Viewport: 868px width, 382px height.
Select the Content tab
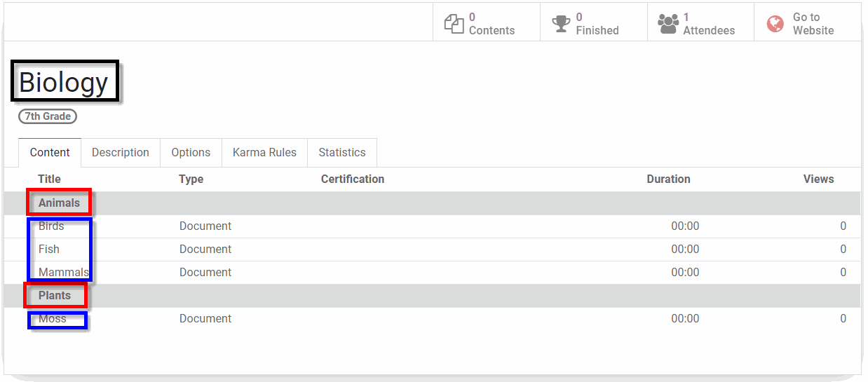pos(50,152)
